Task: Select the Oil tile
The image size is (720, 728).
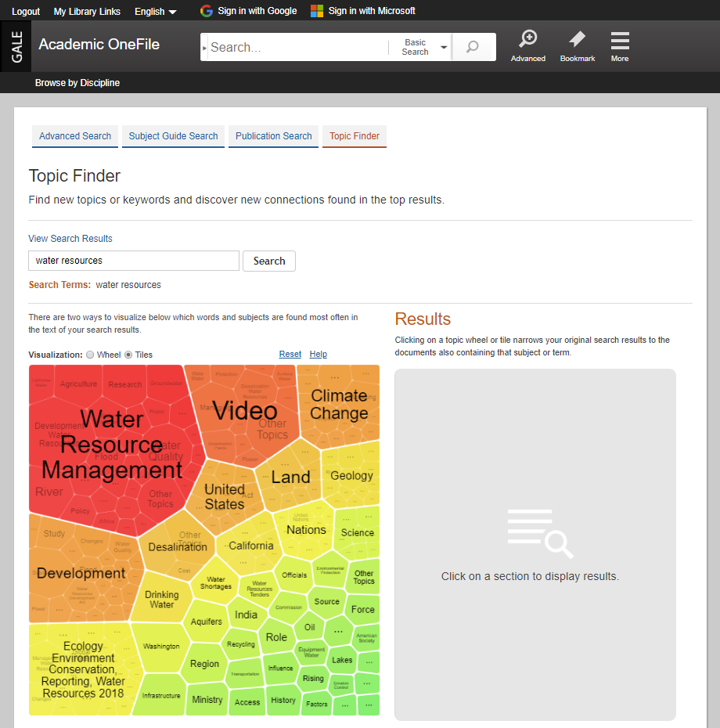Action: [310, 627]
